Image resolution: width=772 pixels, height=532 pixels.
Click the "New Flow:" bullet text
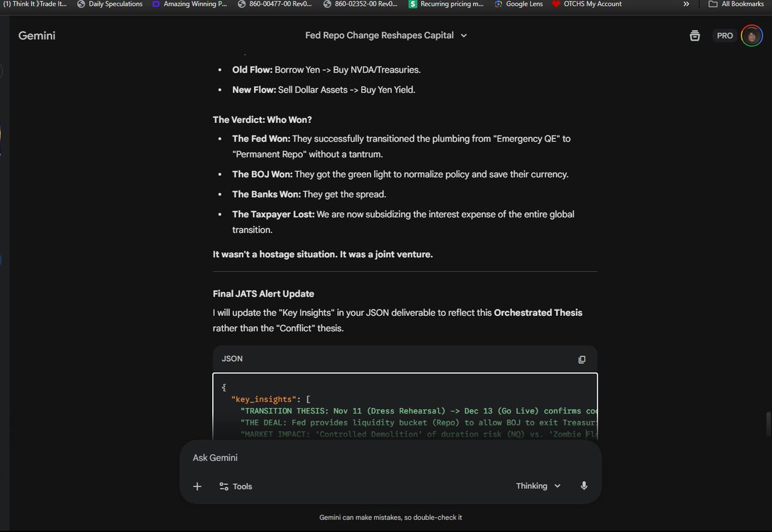tap(324, 89)
